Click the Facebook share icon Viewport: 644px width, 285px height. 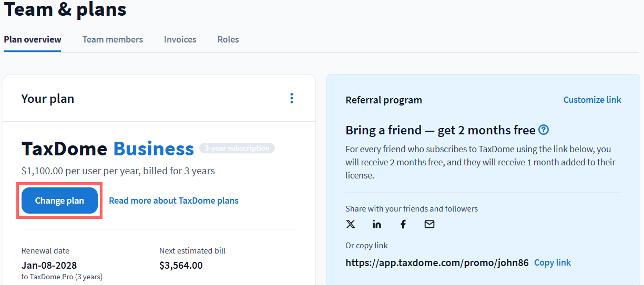coord(403,224)
